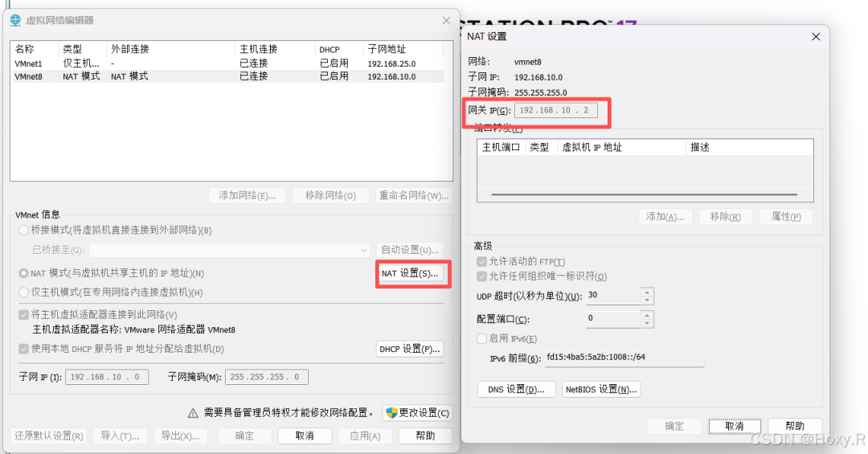Click 还原默认设置(R) button
Image resolution: width=868 pixels, height=454 pixels.
[49, 436]
